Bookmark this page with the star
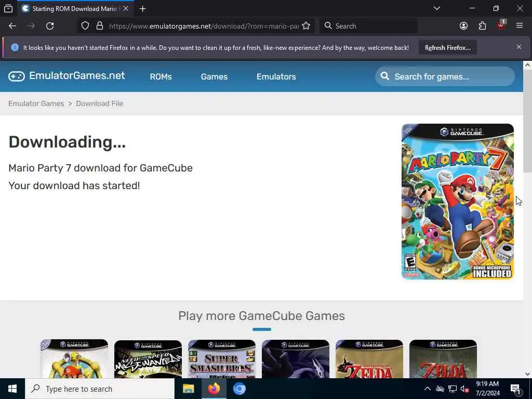Viewport: 532px width, 399px height. [306, 26]
